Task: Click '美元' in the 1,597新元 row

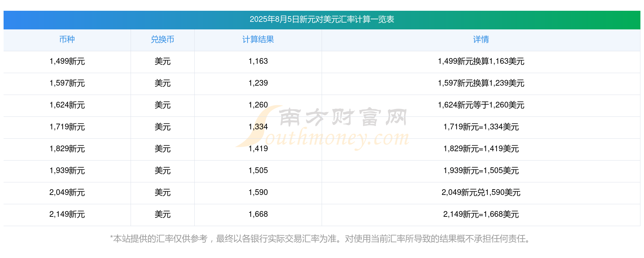Action: click(162, 83)
